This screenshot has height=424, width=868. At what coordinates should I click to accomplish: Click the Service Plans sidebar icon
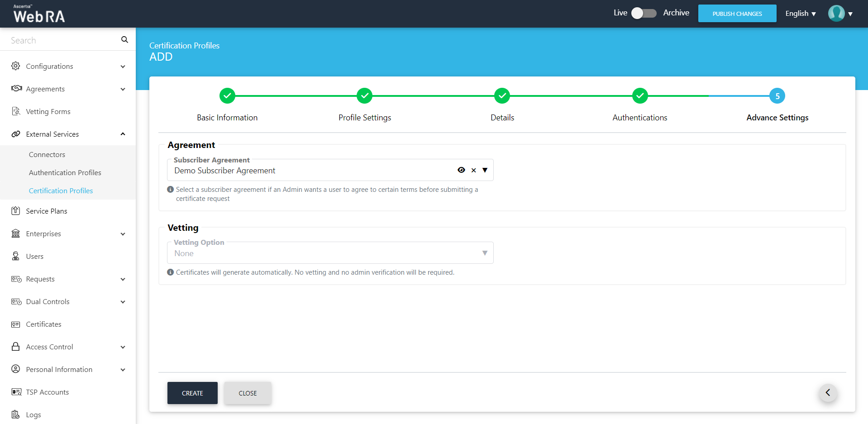coord(16,211)
